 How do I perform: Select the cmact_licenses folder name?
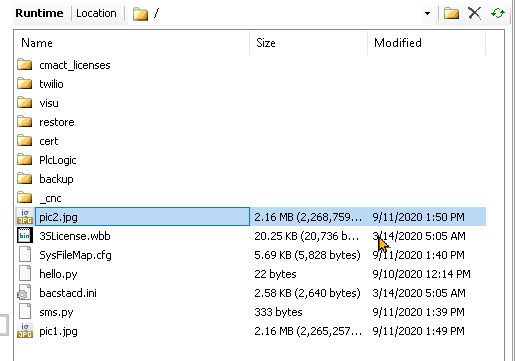[75, 65]
